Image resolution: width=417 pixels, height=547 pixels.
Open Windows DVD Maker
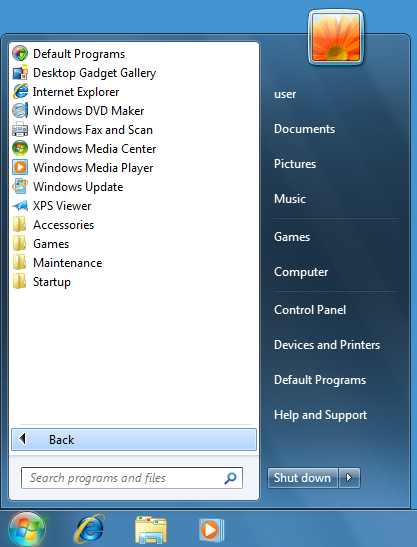pos(88,111)
